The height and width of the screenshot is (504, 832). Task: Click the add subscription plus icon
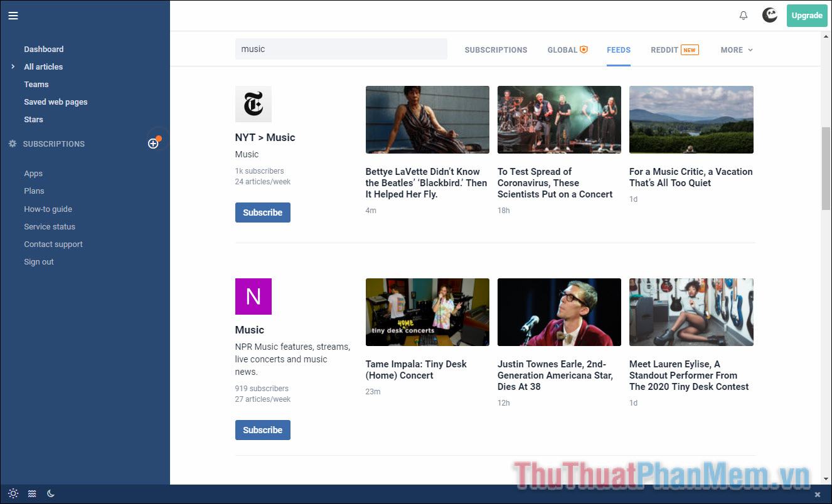(x=153, y=144)
